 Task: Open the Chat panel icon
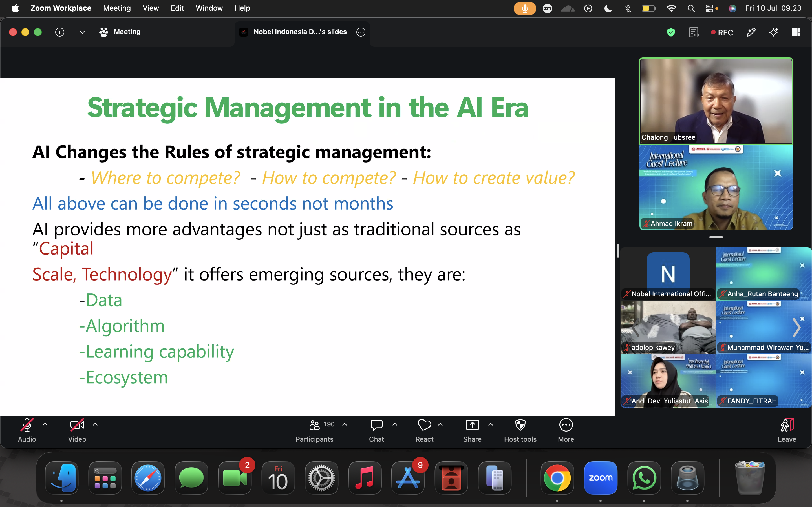coord(376,425)
